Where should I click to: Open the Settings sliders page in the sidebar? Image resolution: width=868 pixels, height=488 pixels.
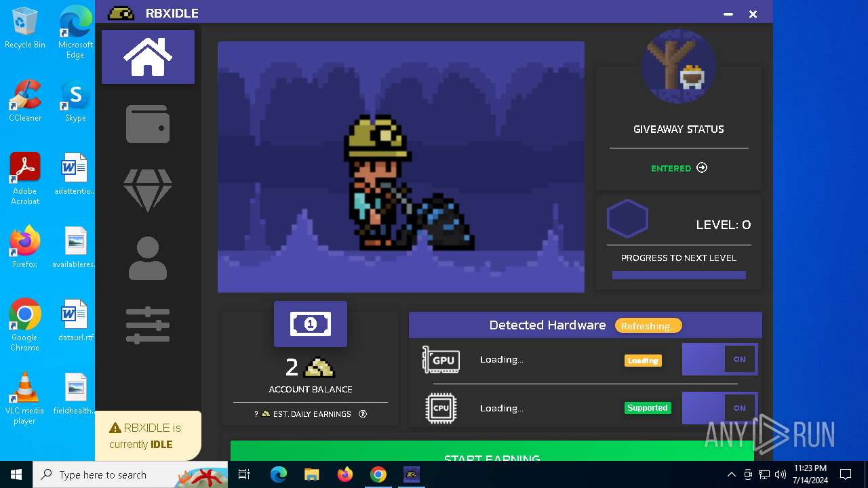[x=148, y=325]
